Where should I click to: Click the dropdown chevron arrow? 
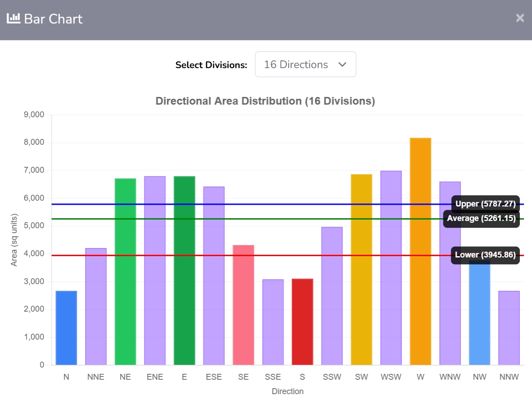[x=342, y=64]
